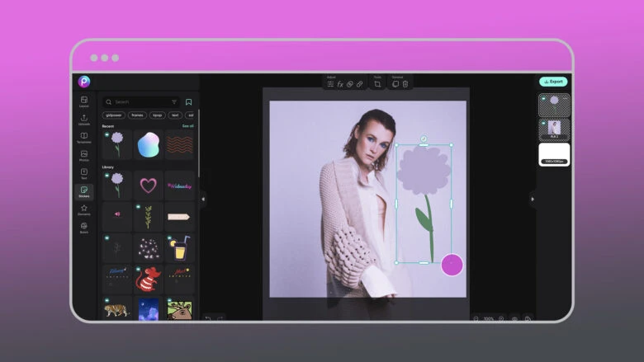Open the Templates panel

[83, 138]
